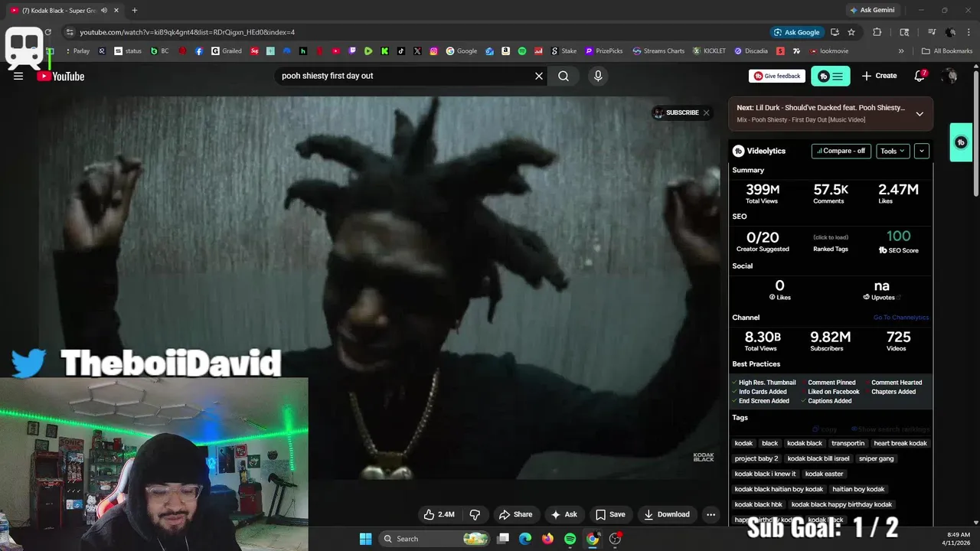
Task: Submit search with the magnifying glass
Action: point(563,76)
